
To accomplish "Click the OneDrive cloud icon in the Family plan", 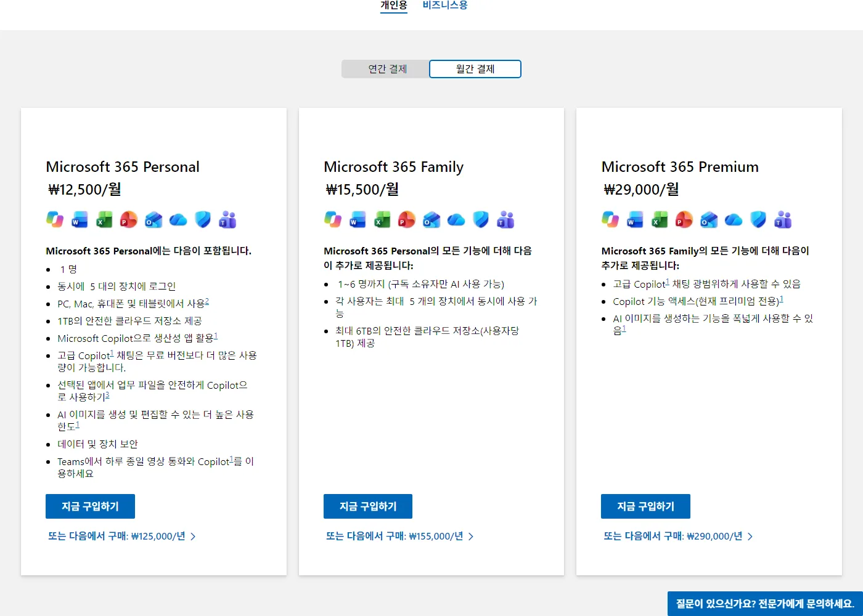I will 456,219.
